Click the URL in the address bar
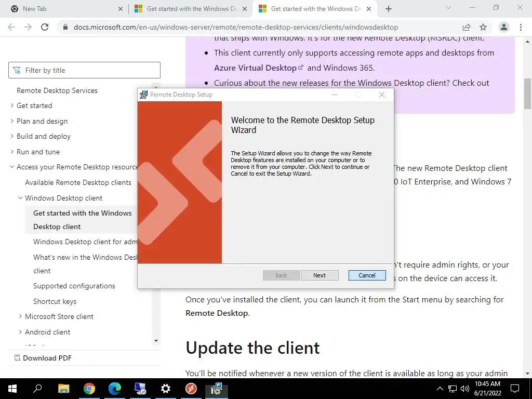The width and height of the screenshot is (532, 399). (236, 27)
